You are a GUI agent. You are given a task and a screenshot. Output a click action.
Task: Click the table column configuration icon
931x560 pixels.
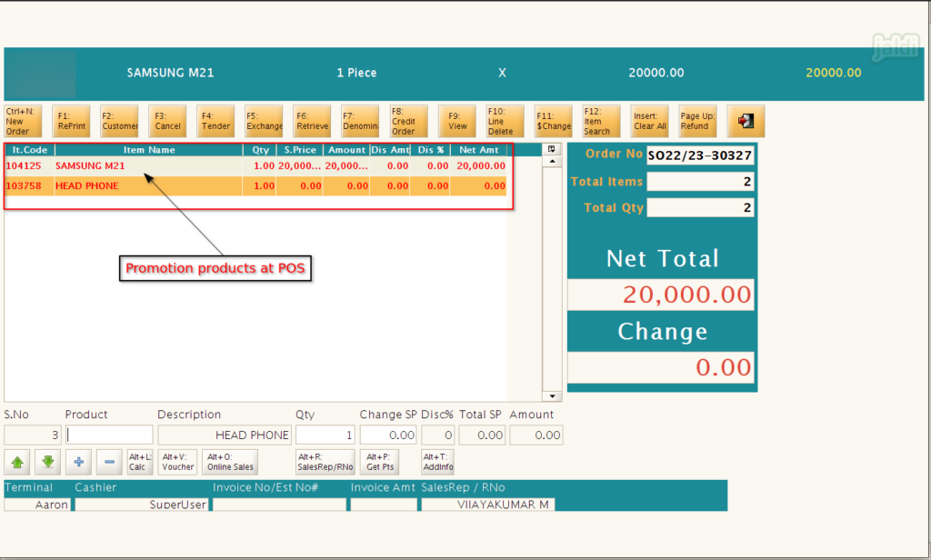[552, 149]
